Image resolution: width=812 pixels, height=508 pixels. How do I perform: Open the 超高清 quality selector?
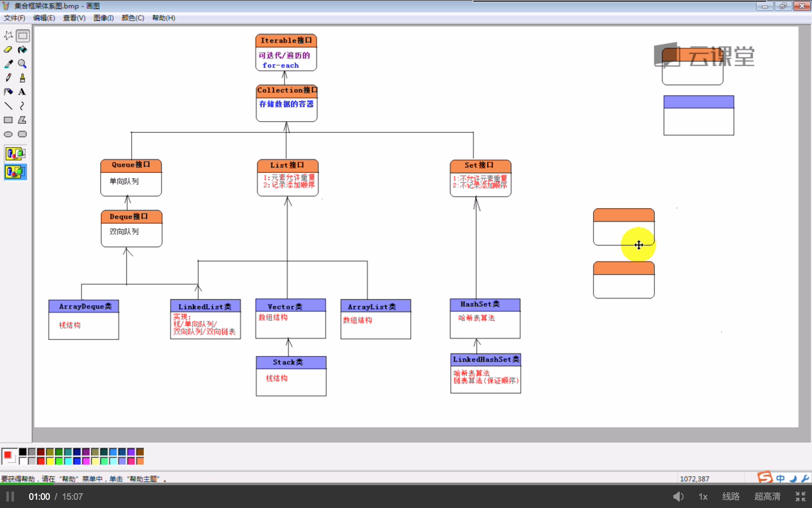pyautogui.click(x=767, y=496)
